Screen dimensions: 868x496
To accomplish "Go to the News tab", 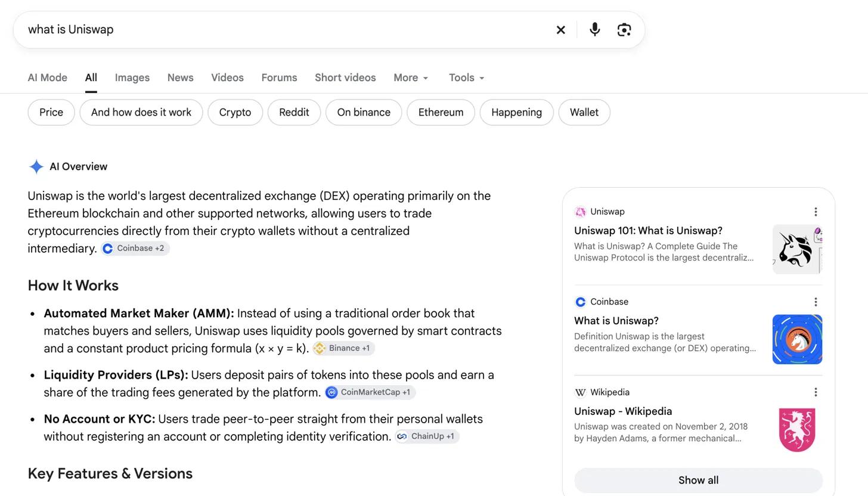I will (x=180, y=78).
